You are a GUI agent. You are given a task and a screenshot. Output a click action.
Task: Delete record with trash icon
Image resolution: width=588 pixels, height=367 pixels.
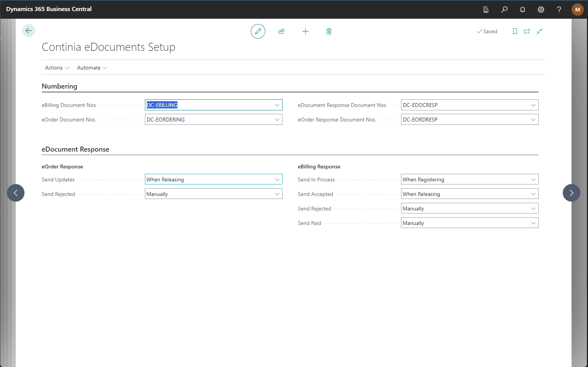[x=329, y=31]
